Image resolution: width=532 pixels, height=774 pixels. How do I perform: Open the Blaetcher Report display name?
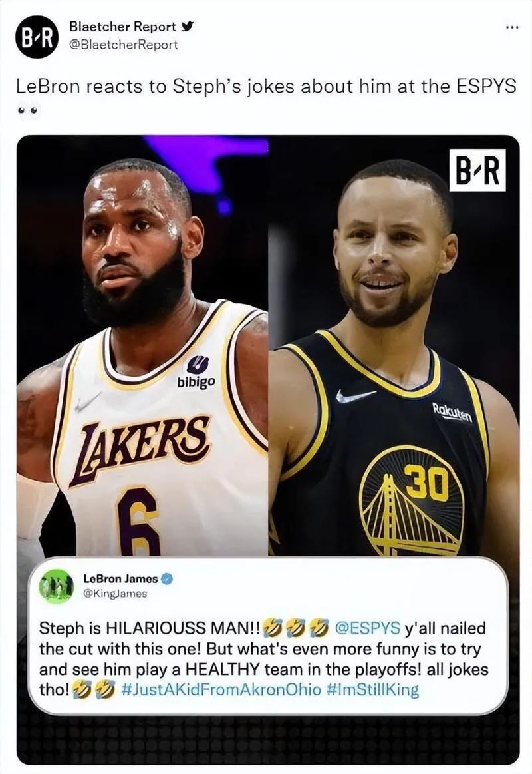pyautogui.click(x=122, y=26)
